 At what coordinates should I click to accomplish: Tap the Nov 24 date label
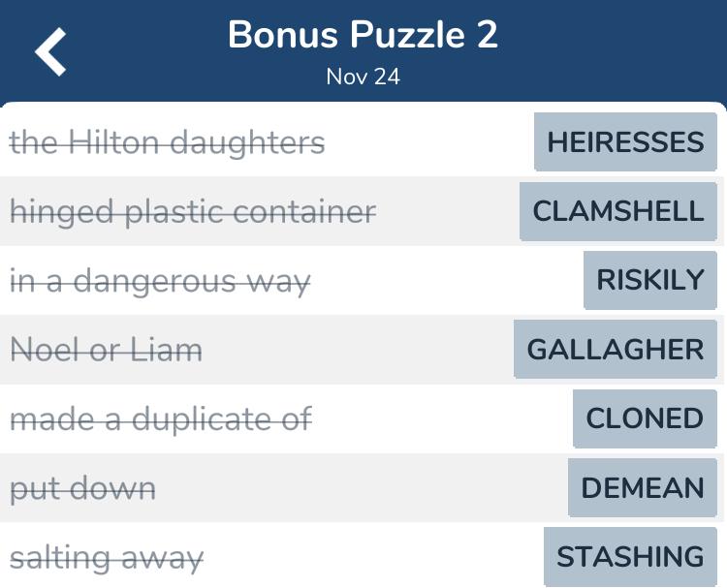[363, 77]
